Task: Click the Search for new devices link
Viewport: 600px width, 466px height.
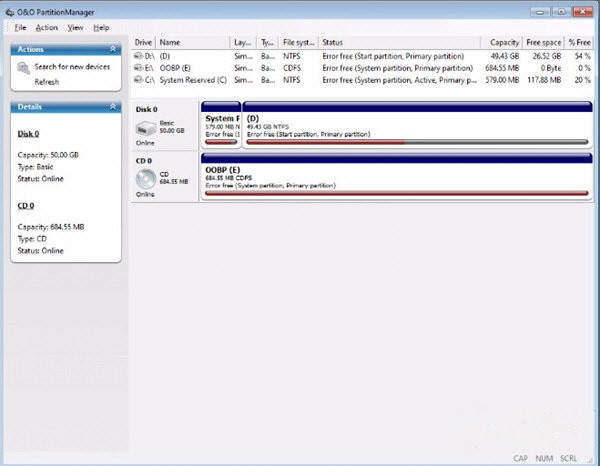Action: click(72, 67)
